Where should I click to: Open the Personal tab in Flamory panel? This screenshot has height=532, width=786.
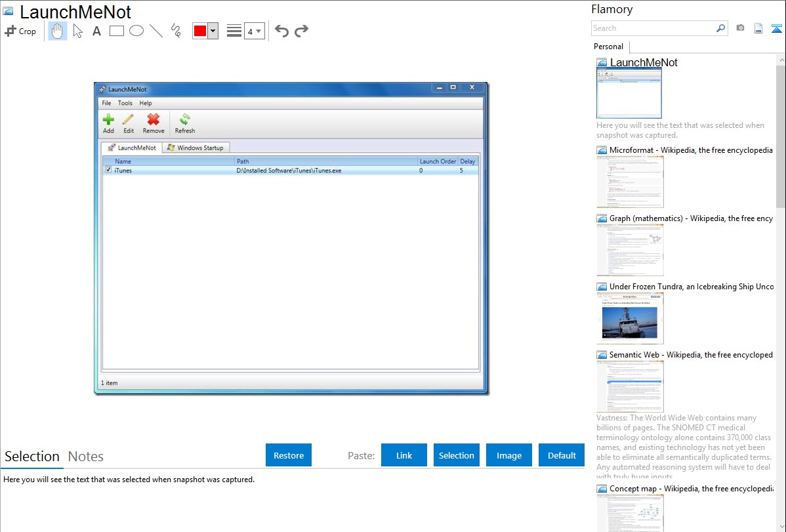point(608,47)
